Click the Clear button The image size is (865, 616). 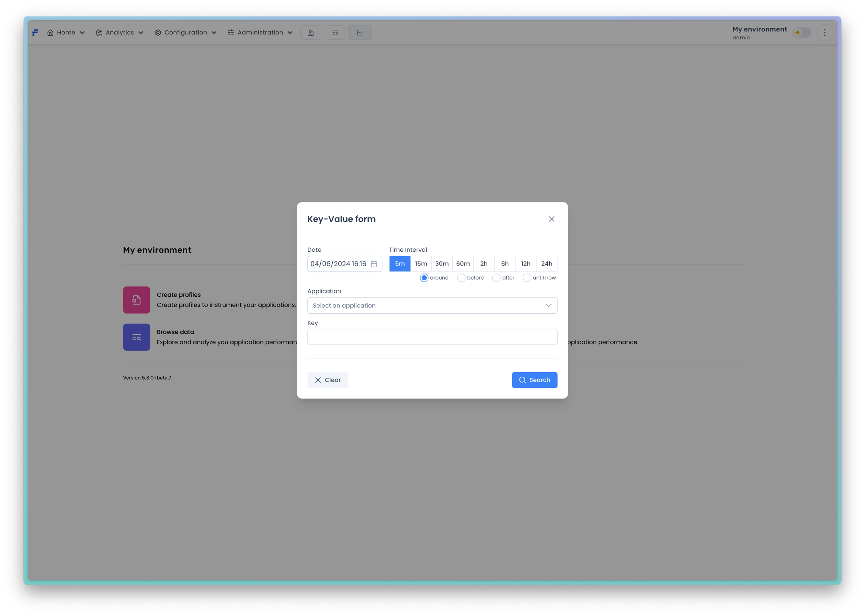327,380
